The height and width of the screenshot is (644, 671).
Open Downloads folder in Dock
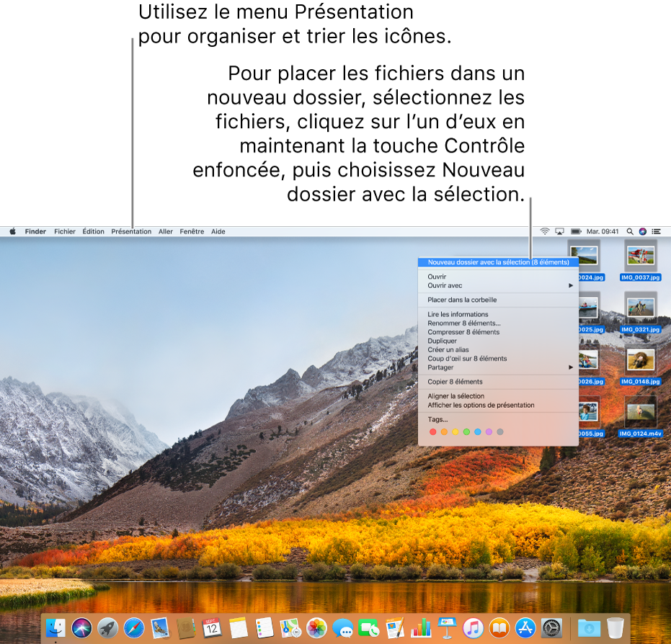(589, 628)
